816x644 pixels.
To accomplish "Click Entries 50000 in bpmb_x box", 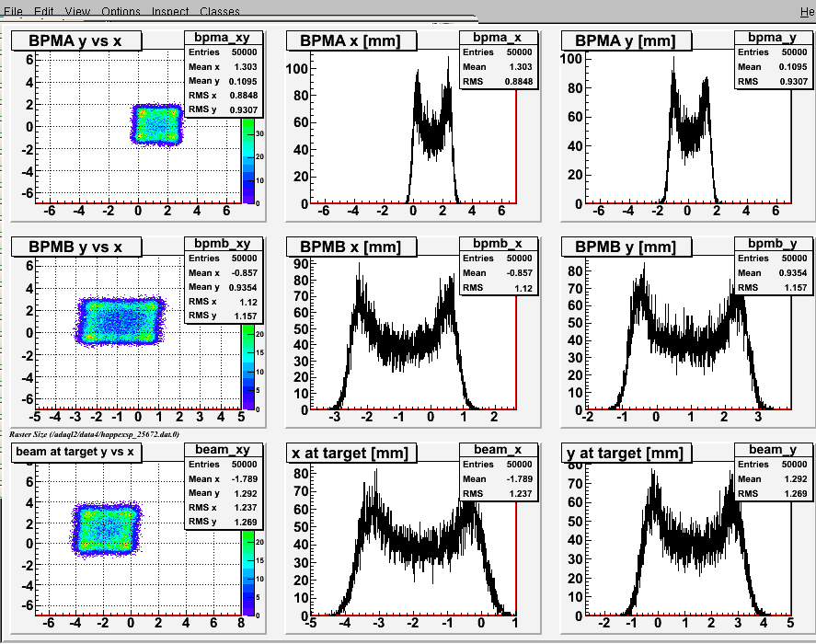I will 498,259.
